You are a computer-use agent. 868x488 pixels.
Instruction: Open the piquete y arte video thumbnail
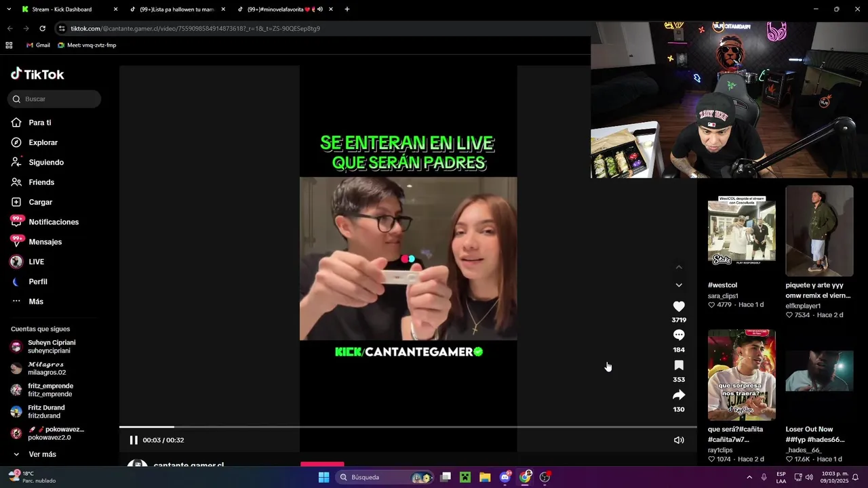pos(819,230)
